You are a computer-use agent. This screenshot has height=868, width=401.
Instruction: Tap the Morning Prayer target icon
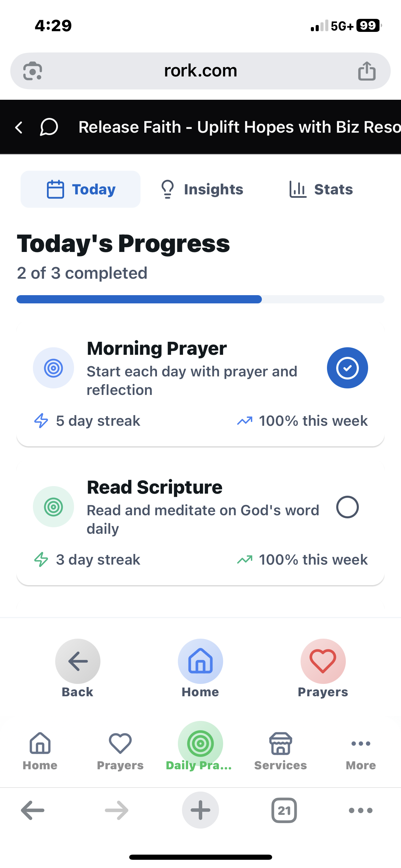(x=53, y=368)
